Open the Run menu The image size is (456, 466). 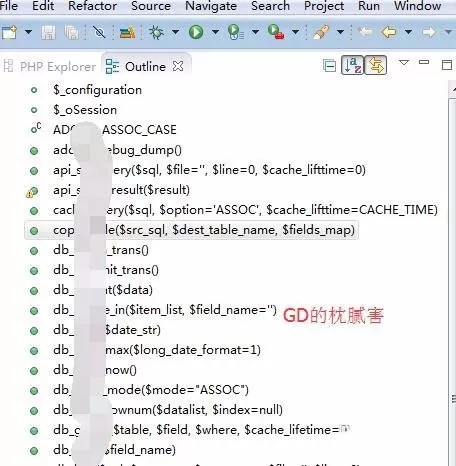369,6
